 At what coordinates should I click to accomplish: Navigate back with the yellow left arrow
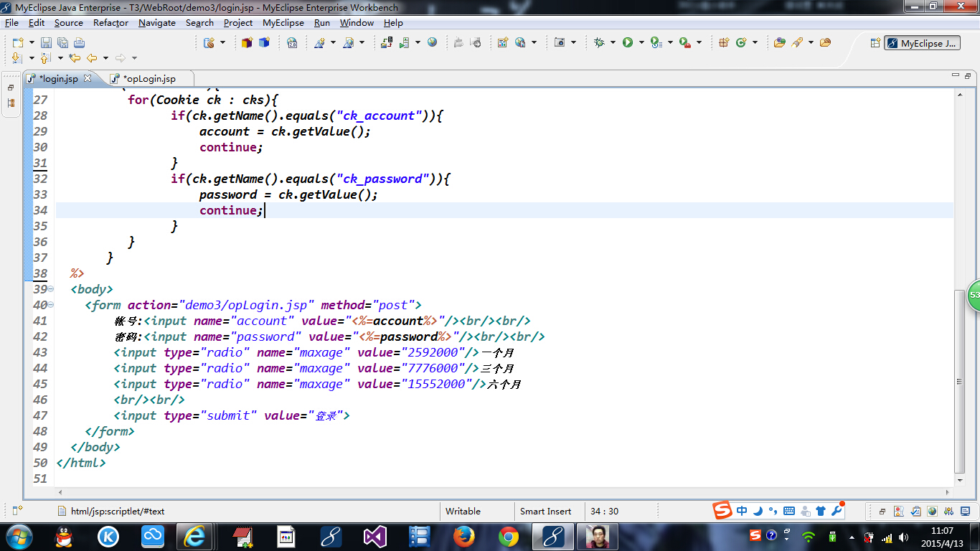(x=92, y=58)
